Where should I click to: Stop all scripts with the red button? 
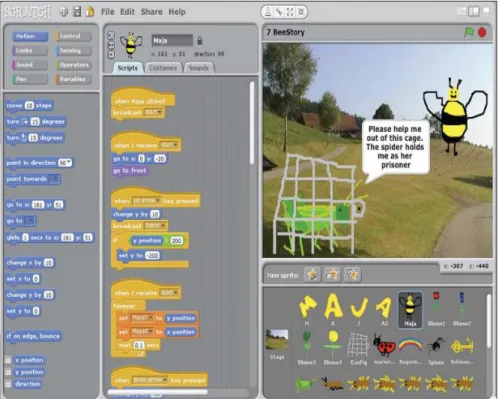coord(482,32)
